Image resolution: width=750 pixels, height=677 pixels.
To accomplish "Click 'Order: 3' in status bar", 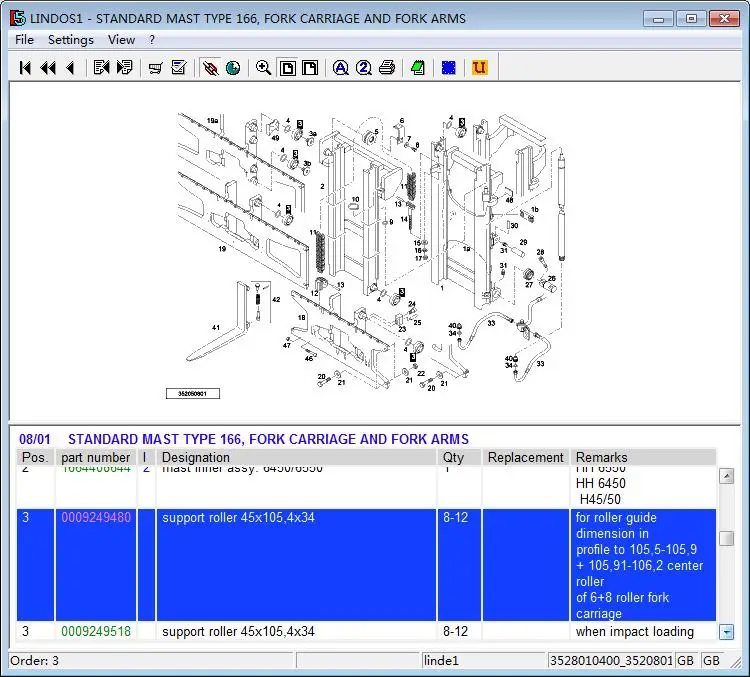I will (34, 661).
